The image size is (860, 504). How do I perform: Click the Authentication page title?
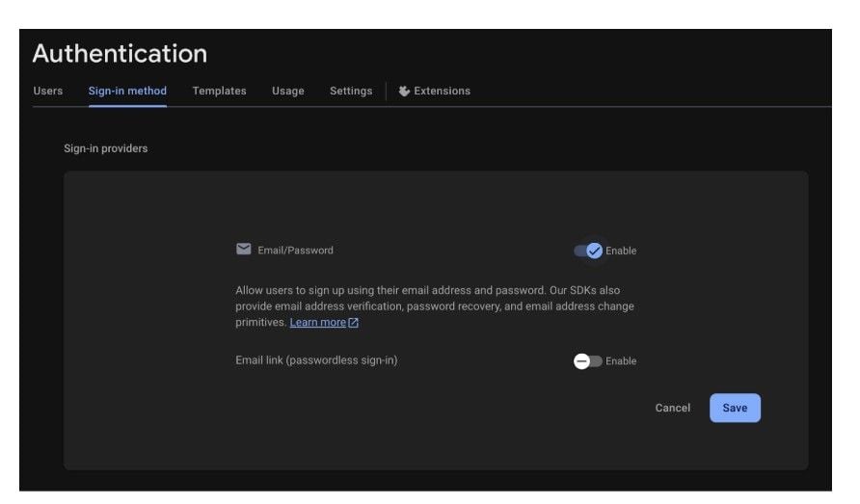(x=120, y=54)
